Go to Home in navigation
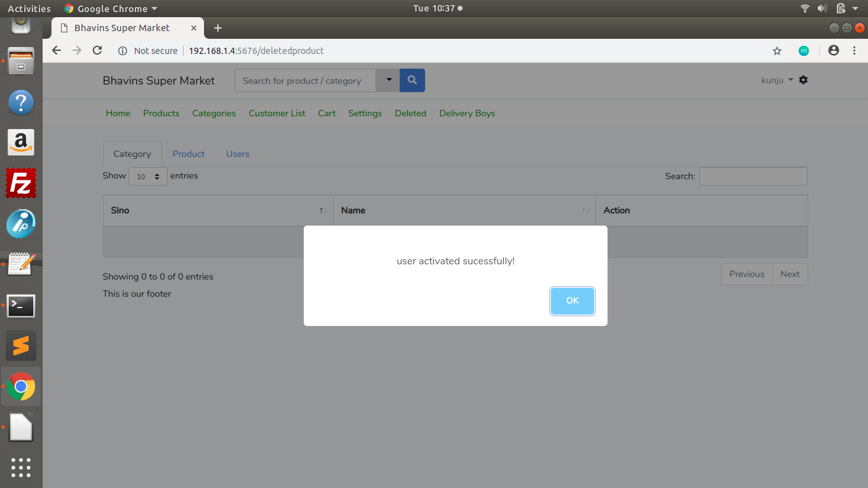The image size is (868, 488). point(118,113)
